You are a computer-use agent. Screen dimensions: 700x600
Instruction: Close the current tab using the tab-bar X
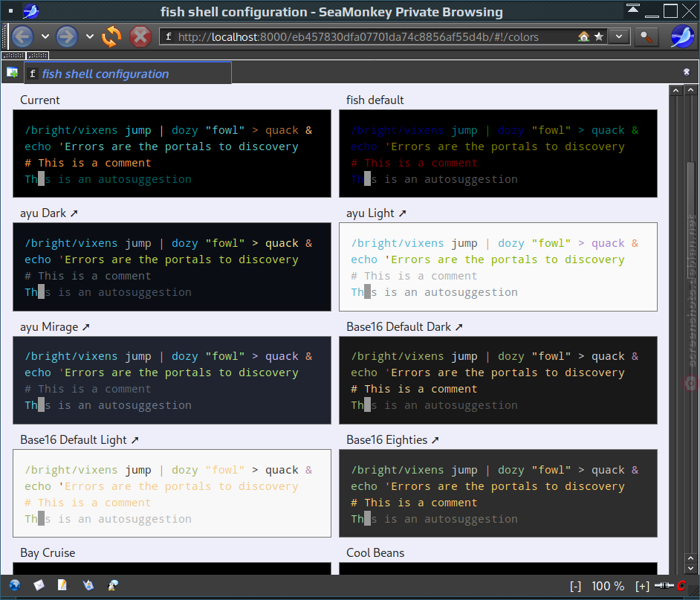point(686,72)
